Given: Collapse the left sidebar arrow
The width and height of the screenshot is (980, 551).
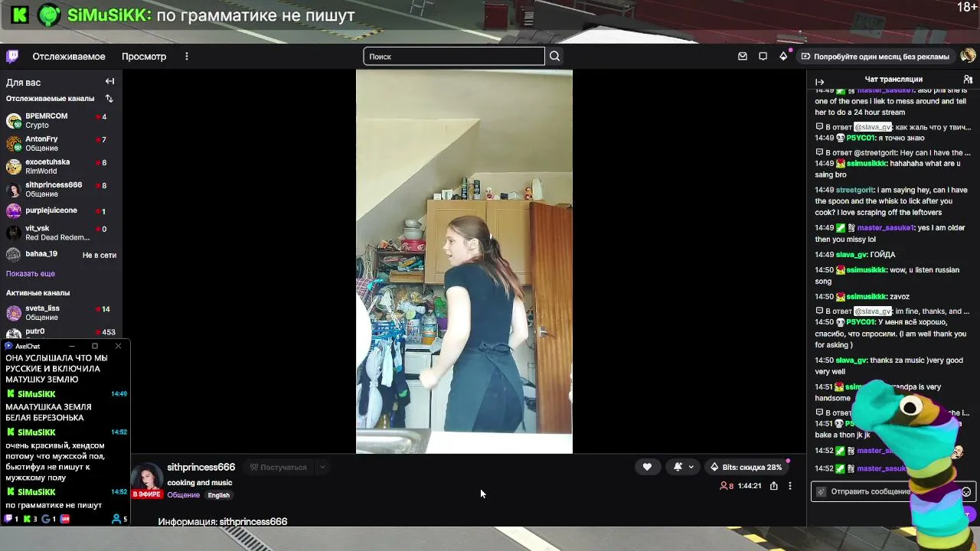Looking at the screenshot, I should point(109,81).
